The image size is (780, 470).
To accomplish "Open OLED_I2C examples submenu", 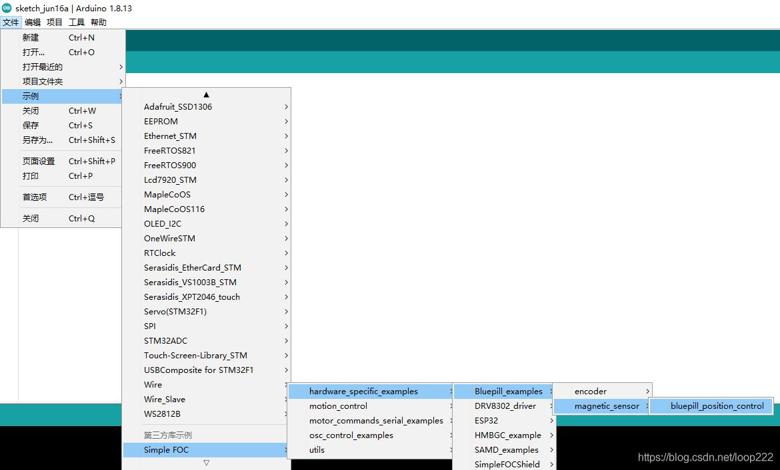I will pyautogui.click(x=206, y=224).
